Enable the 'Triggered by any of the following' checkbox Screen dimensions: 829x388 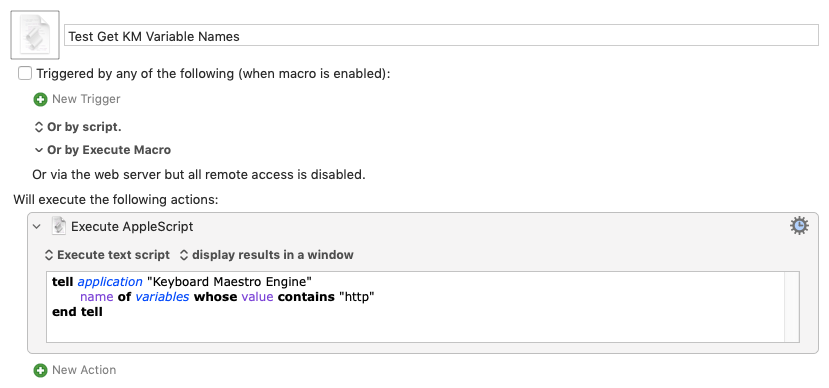tap(25, 73)
